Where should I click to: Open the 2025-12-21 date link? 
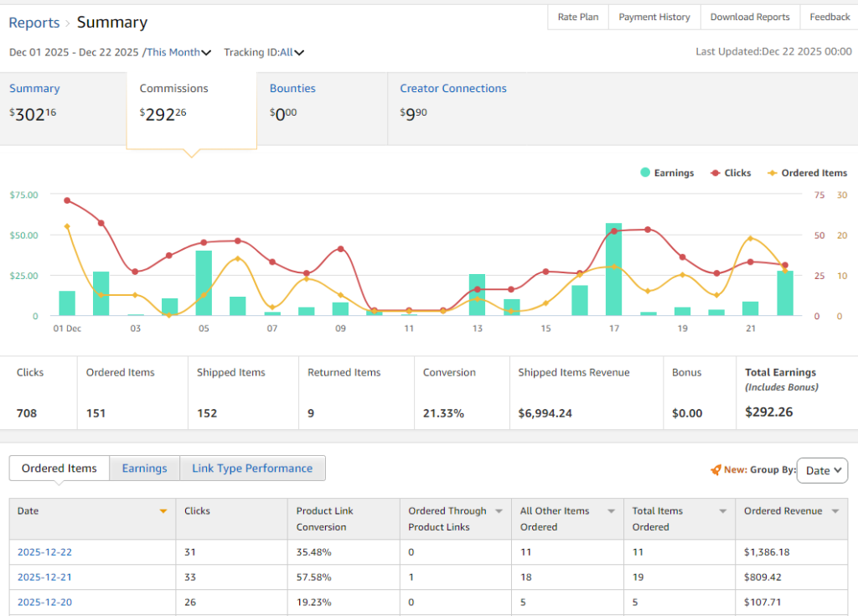click(44, 577)
